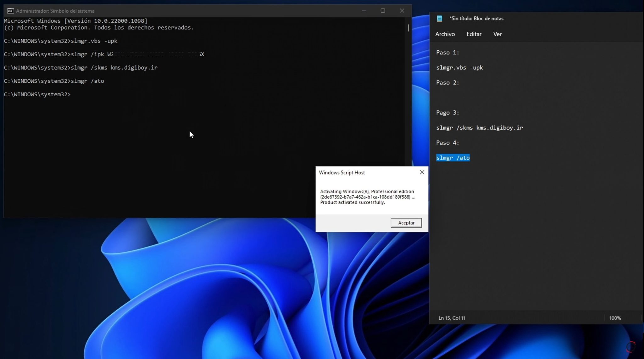The width and height of the screenshot is (644, 359).
Task: Click the Windows Script Host dialog icon area
Action: tap(341, 172)
